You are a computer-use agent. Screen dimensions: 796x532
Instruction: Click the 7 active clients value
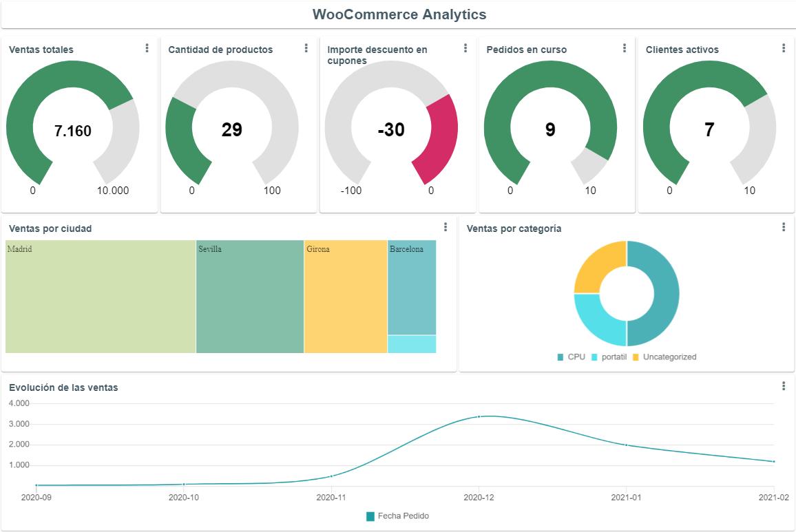[x=709, y=130]
